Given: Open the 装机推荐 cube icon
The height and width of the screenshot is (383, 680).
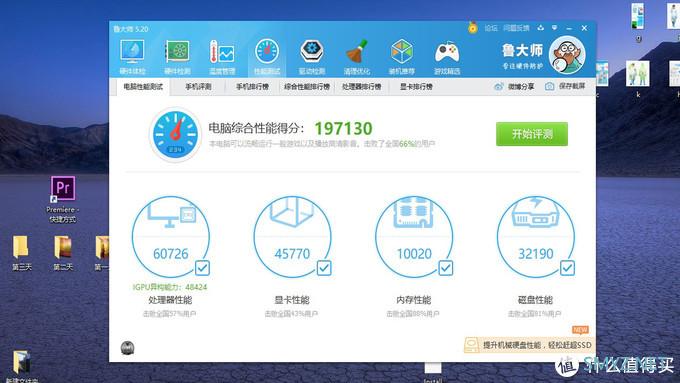Looking at the screenshot, I should pyautogui.click(x=402, y=56).
